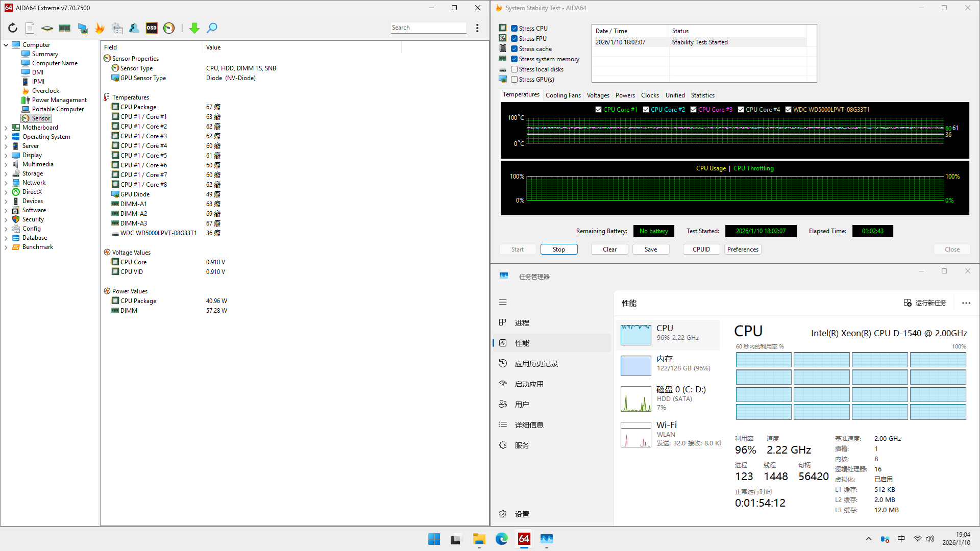The image size is (980, 551).
Task: Enable Stress local disks checkbox
Action: tap(514, 69)
